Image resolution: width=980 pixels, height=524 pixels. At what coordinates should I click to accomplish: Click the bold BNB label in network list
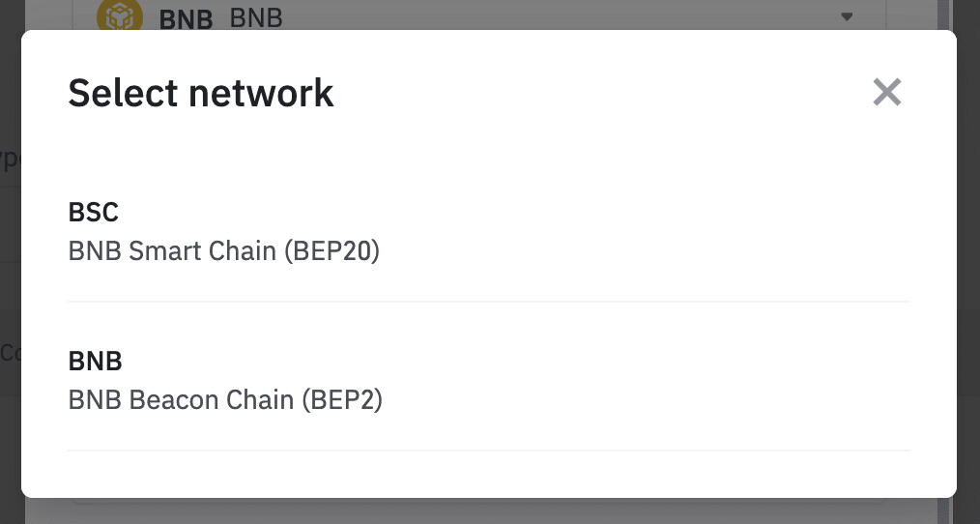[96, 362]
